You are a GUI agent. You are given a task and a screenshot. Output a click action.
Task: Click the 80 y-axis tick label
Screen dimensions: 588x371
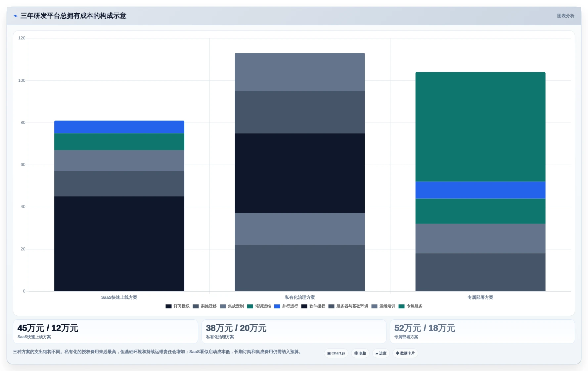tap(23, 123)
